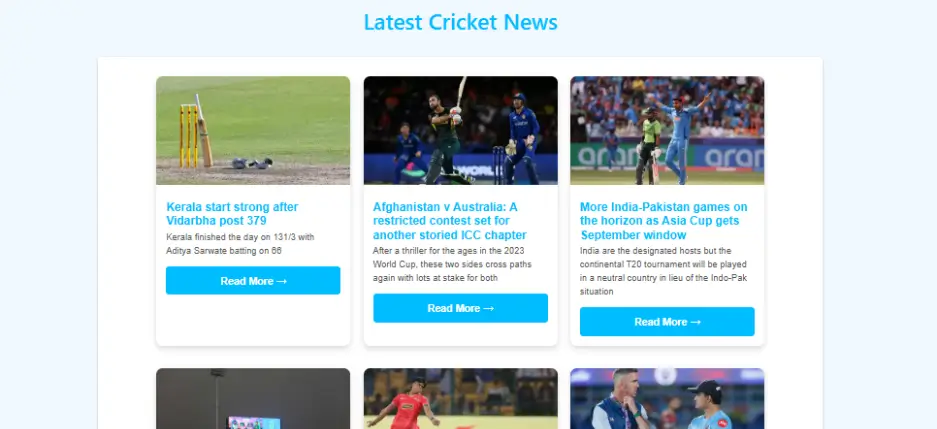This screenshot has width=937, height=429.
Task: Open the batsman swinging thumbnail image
Action: pyautogui.click(x=461, y=130)
